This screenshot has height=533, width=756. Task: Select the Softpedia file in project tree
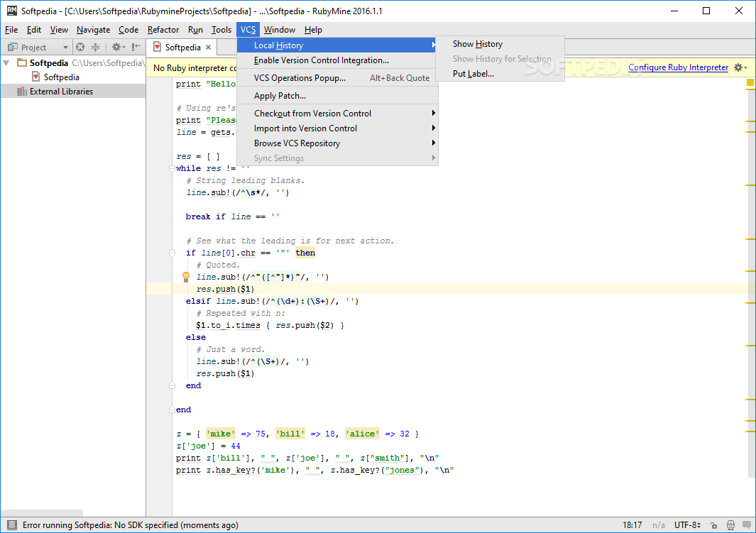tap(61, 77)
